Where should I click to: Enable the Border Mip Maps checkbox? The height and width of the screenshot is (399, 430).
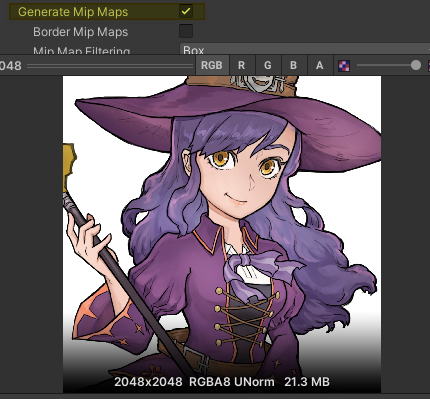(x=186, y=31)
